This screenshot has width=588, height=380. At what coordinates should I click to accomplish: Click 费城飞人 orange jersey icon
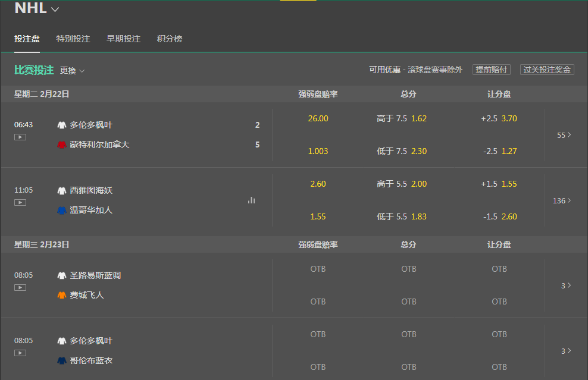click(x=62, y=296)
